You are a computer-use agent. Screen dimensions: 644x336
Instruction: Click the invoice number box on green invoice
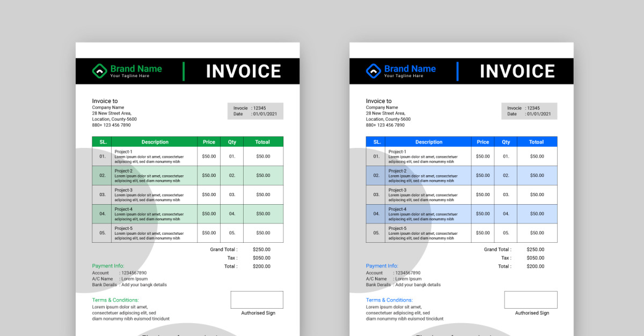pos(255,108)
